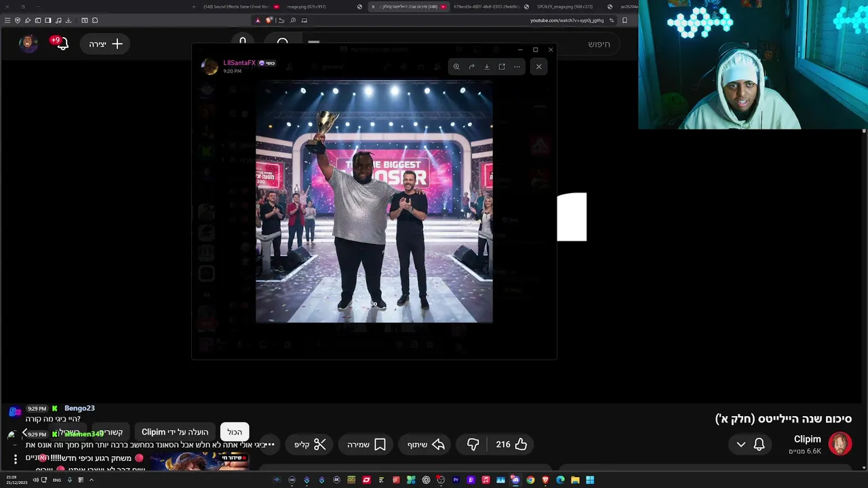Open chat overlay vertical three-dots menu

point(15,460)
